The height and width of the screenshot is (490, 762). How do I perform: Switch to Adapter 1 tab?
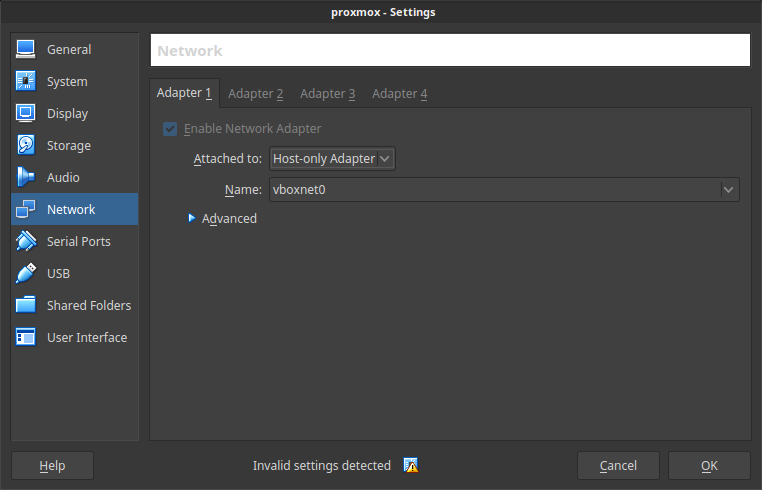point(184,93)
